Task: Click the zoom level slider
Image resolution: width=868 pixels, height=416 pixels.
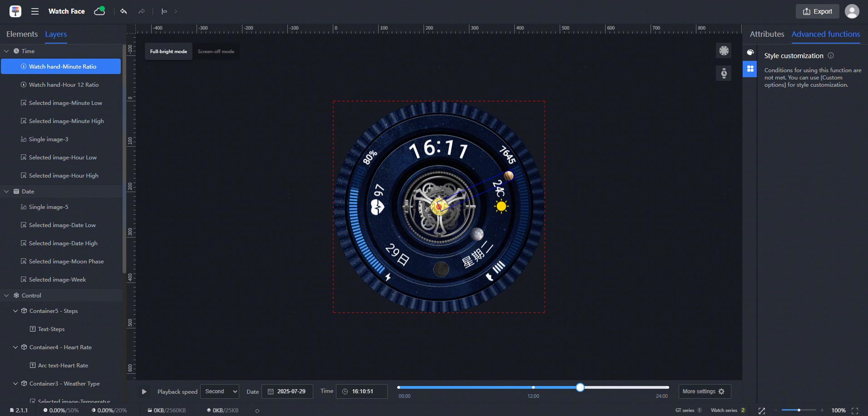Action: tap(799, 410)
